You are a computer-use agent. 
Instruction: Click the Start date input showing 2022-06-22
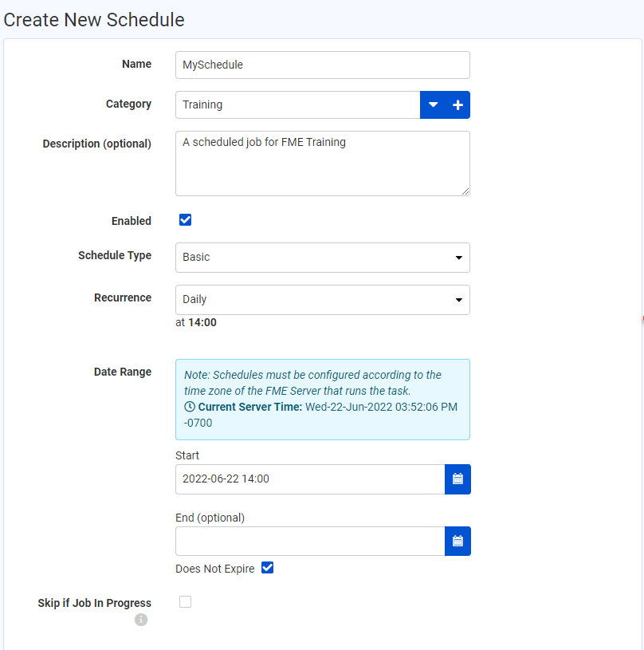(x=310, y=479)
